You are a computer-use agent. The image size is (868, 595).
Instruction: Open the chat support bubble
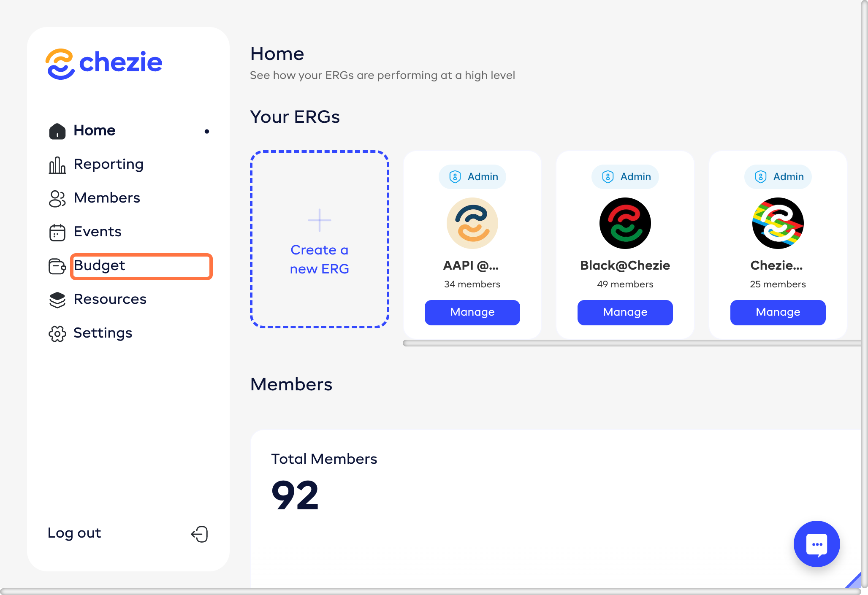(816, 544)
